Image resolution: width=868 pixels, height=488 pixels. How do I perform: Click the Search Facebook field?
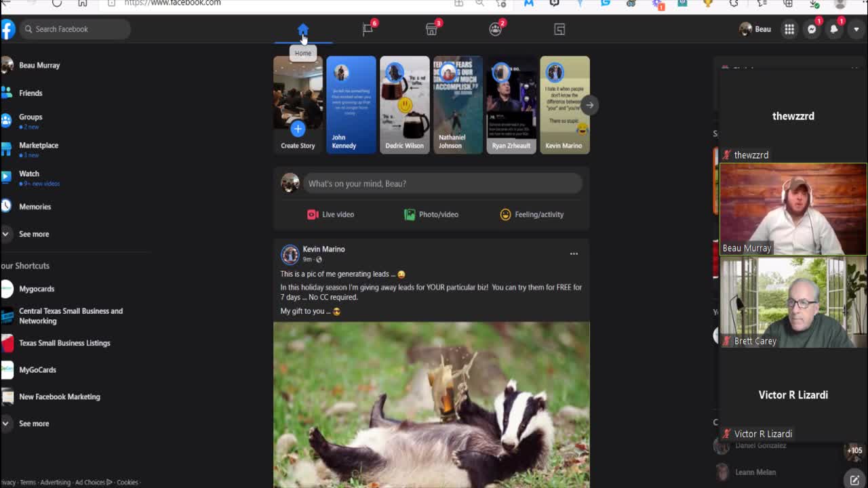[75, 29]
